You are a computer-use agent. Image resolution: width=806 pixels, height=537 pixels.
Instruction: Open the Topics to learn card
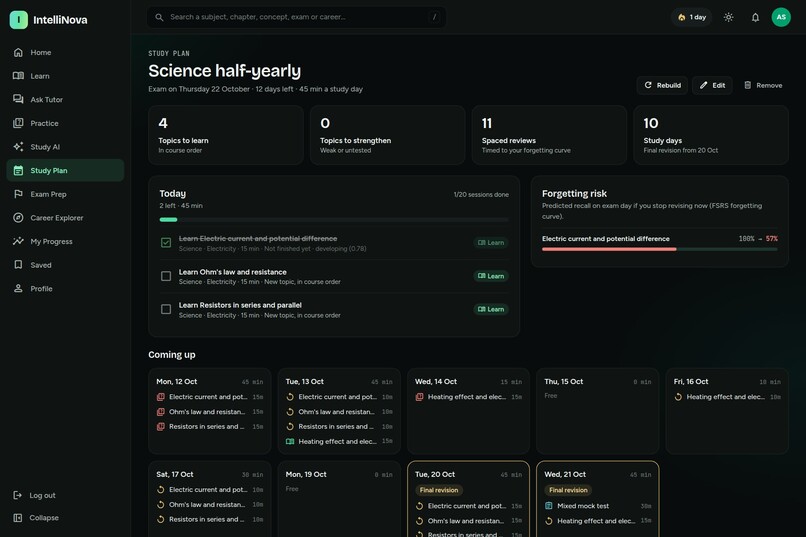point(226,135)
